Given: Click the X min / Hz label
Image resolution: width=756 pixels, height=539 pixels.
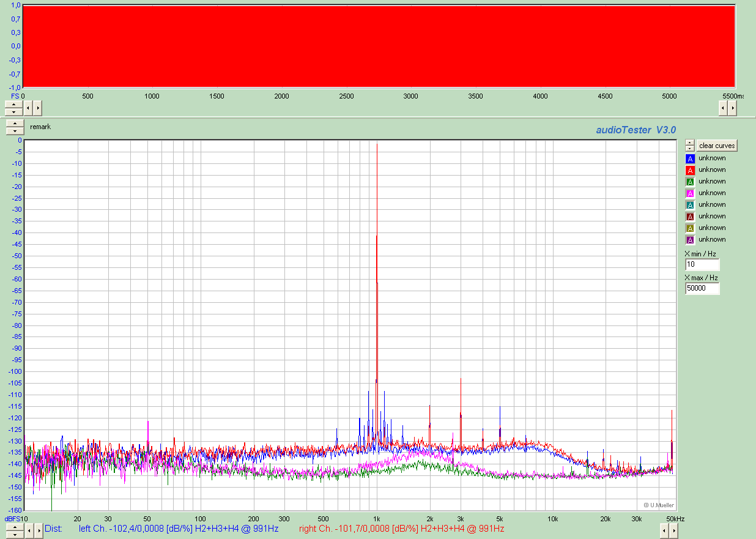Looking at the screenshot, I should pos(700,254).
